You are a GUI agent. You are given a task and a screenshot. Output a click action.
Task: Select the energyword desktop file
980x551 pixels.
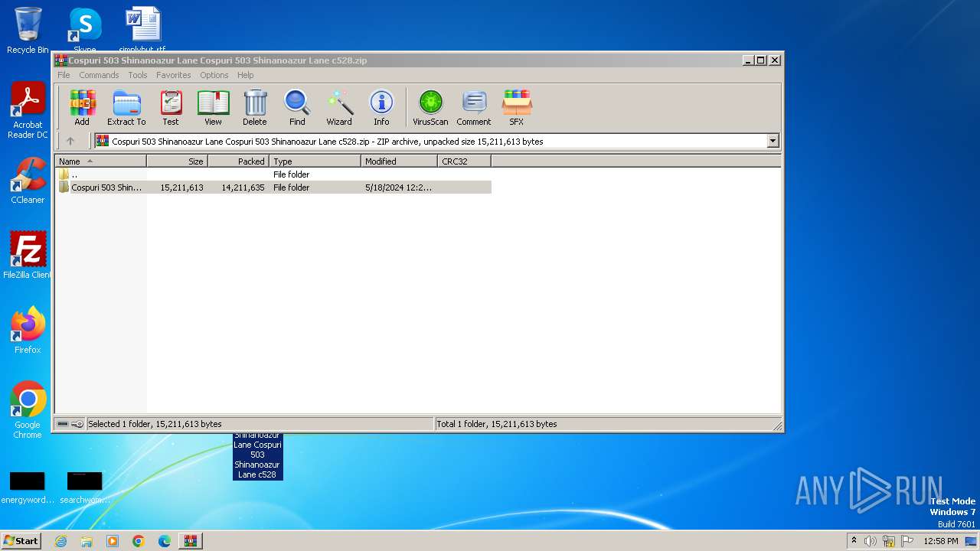point(28,488)
